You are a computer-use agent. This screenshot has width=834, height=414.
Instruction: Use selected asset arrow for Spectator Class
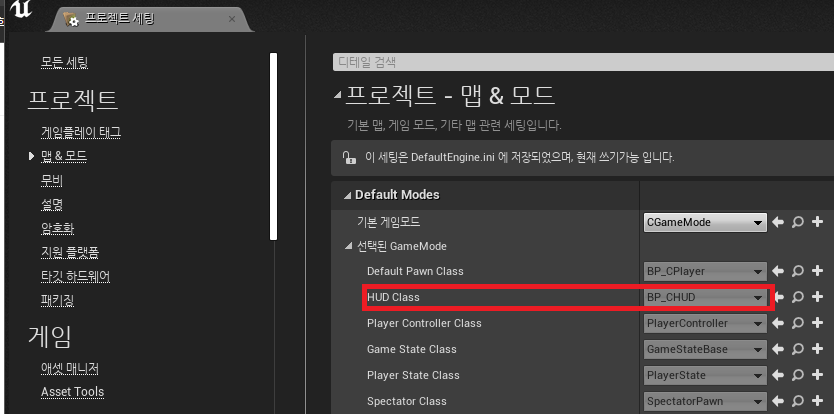click(778, 401)
